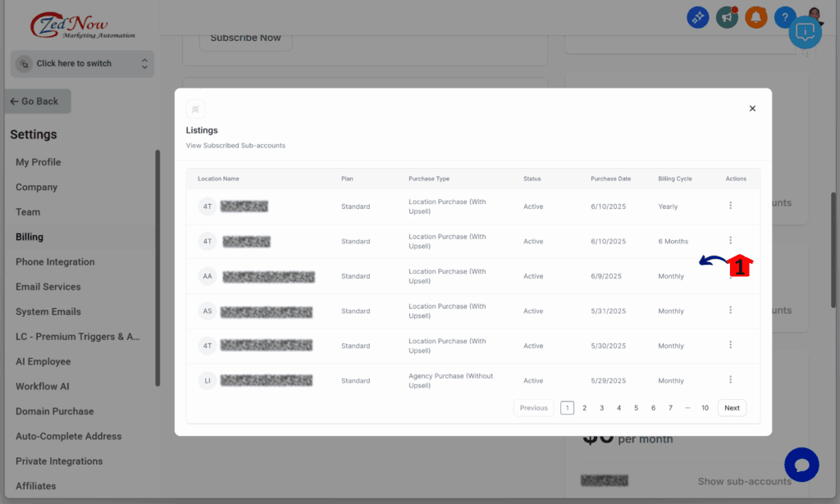Open Private Integrations settings
The image size is (840, 504).
coord(59,461)
